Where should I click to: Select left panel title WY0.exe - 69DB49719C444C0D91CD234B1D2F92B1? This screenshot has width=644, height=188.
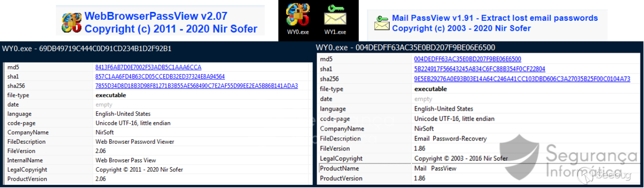pyautogui.click(x=87, y=48)
